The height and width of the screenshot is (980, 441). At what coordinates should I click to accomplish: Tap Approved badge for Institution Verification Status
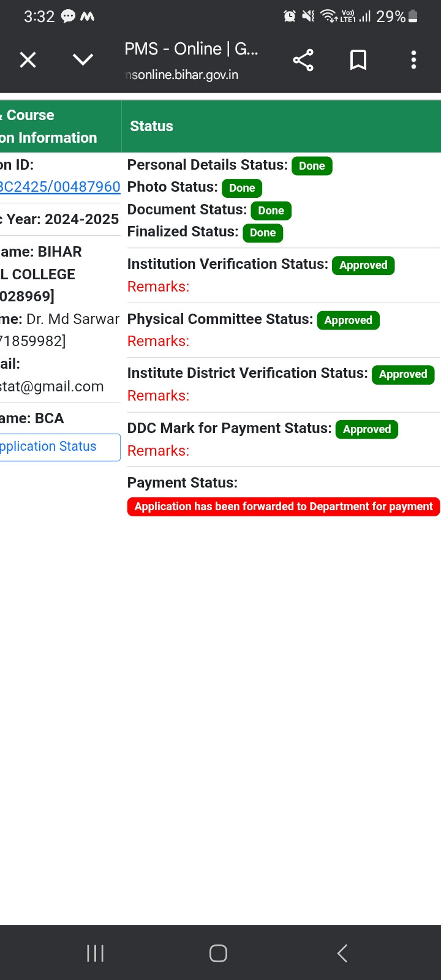[363, 265]
